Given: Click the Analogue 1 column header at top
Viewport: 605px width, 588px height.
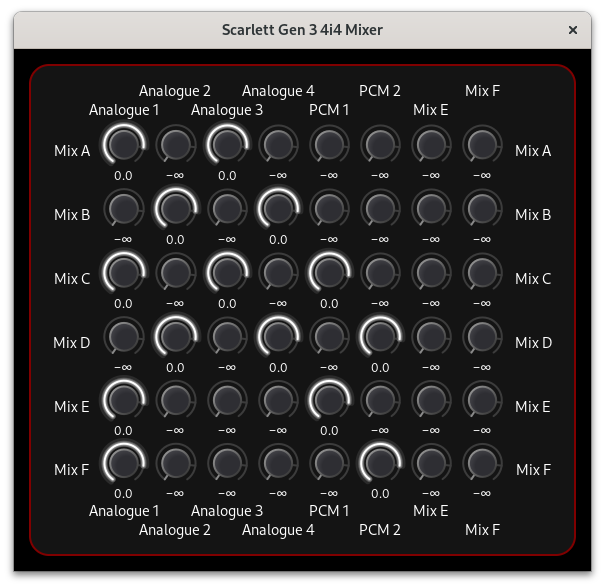Looking at the screenshot, I should (124, 110).
